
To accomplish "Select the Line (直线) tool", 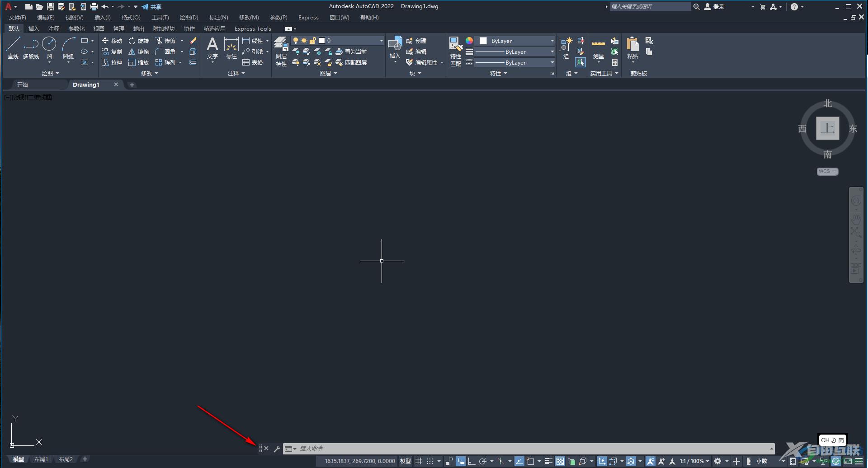I will point(13,48).
